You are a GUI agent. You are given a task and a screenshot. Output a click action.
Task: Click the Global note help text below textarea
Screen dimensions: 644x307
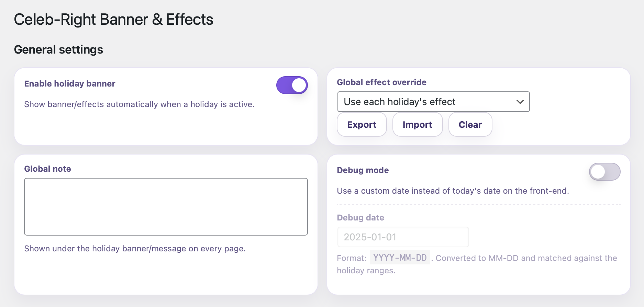coord(135,249)
